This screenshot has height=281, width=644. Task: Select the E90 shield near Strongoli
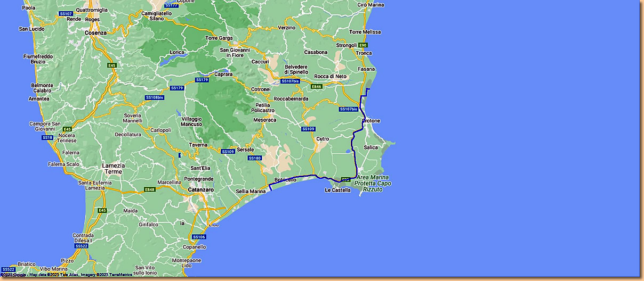[363, 45]
